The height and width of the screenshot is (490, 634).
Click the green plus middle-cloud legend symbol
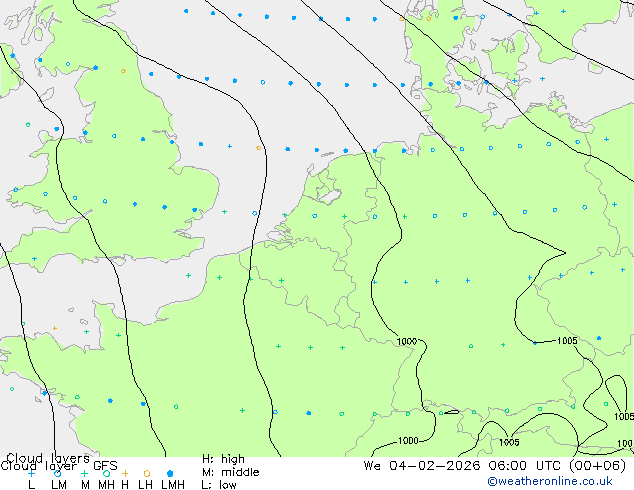(84, 473)
